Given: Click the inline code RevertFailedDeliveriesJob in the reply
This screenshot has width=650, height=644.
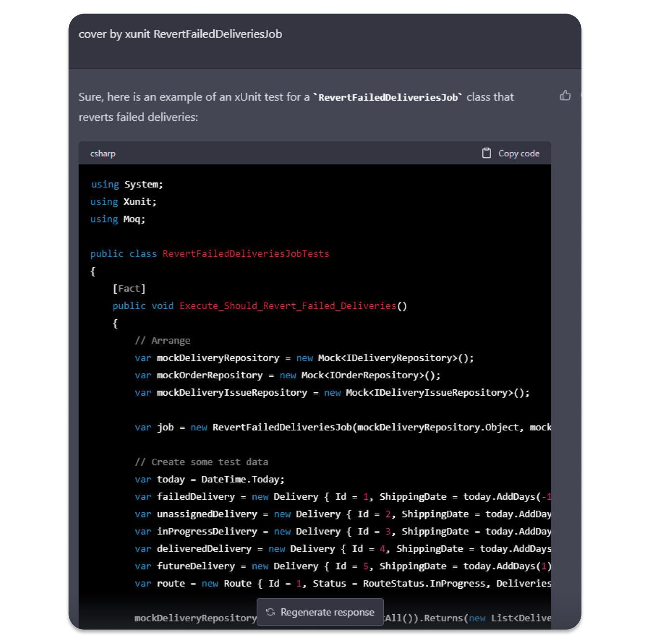Looking at the screenshot, I should 388,98.
